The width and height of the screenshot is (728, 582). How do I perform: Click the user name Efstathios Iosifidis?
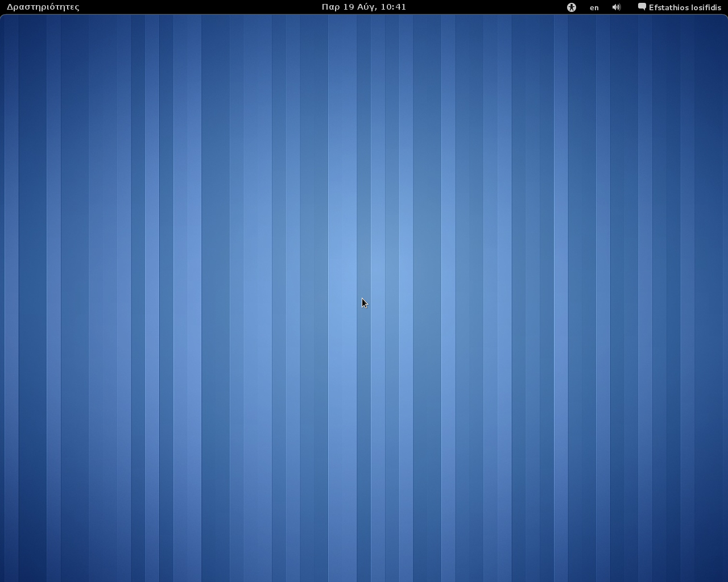pos(685,7)
